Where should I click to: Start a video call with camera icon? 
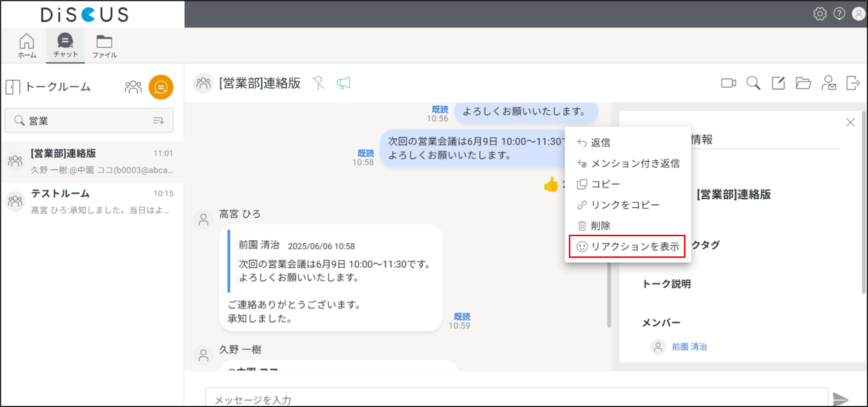tap(728, 83)
